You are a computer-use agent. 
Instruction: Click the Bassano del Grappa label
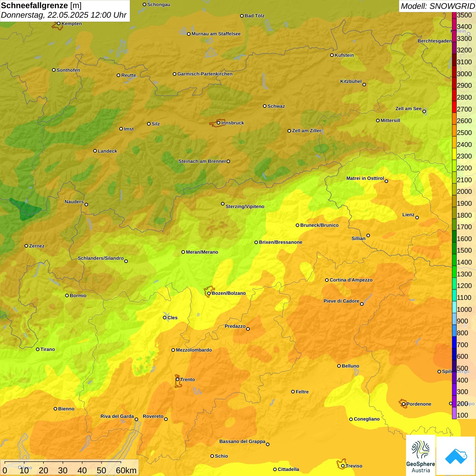click(x=242, y=441)
